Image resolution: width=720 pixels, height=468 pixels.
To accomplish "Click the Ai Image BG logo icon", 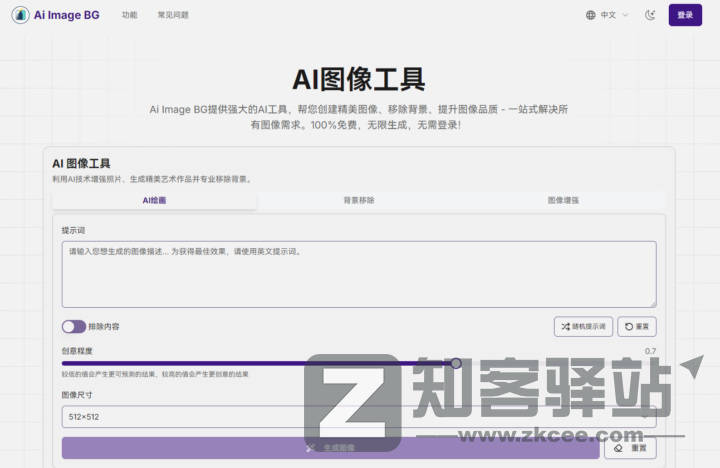I will click(20, 15).
